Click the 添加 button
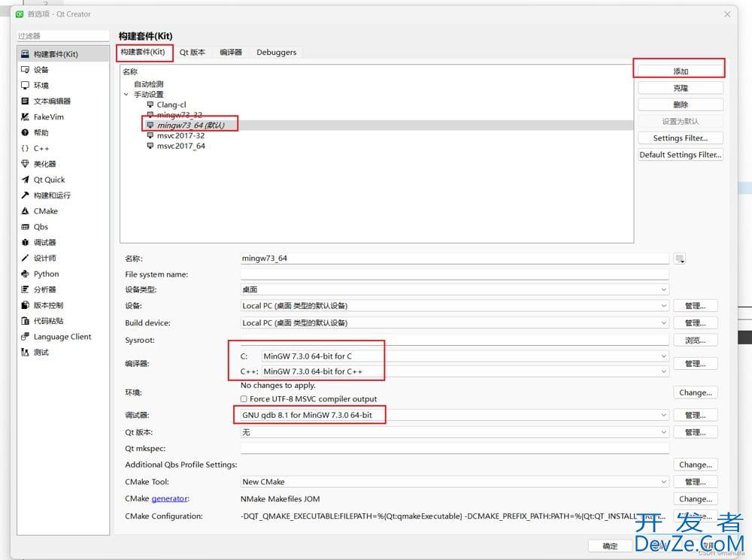The image size is (752, 560). [x=681, y=71]
